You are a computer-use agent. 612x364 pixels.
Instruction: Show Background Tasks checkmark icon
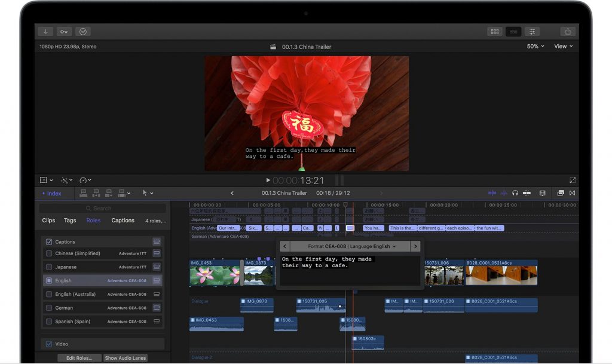click(x=82, y=32)
